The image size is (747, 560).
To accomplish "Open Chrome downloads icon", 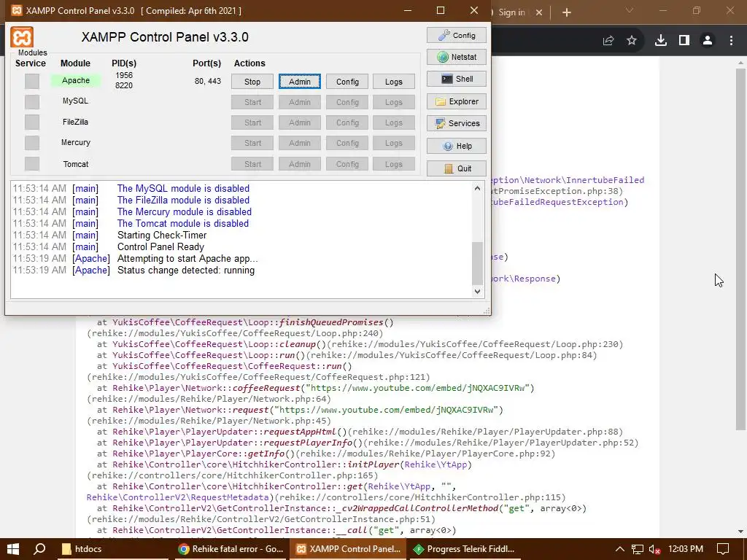I will [660, 41].
